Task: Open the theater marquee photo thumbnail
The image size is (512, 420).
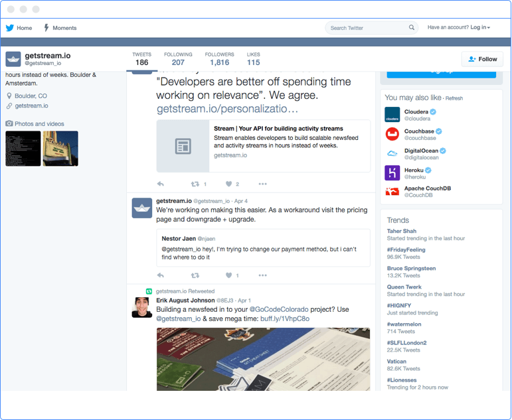Action: (60, 149)
